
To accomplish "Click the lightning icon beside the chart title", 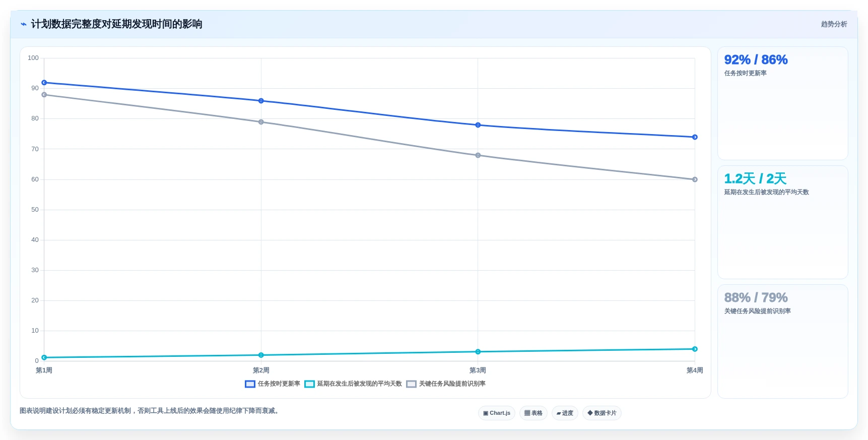I will point(24,24).
